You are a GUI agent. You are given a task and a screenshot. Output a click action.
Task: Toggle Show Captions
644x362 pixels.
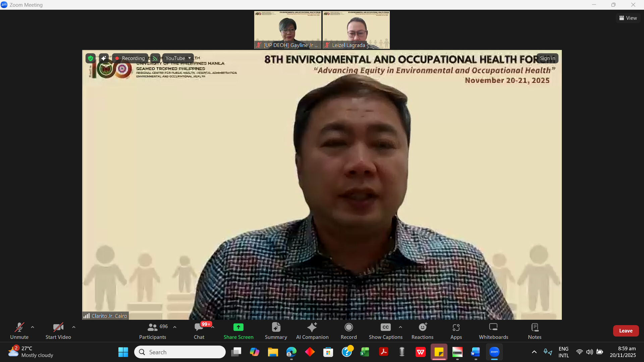pyautogui.click(x=385, y=330)
